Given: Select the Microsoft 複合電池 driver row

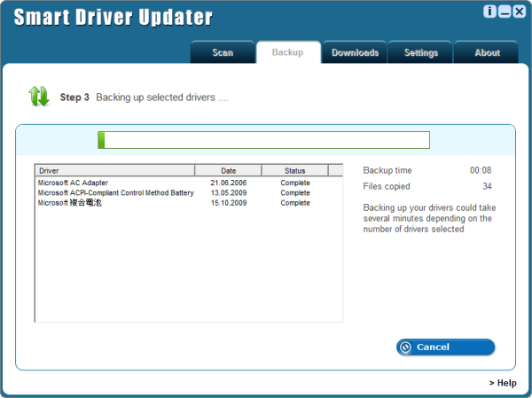Looking at the screenshot, I should pos(189,203).
